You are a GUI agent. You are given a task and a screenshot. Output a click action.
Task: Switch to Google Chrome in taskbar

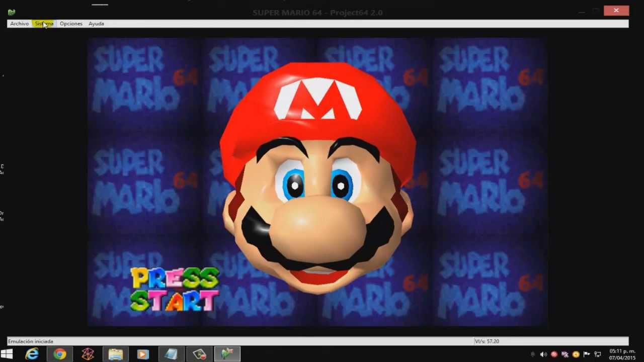[x=60, y=354]
